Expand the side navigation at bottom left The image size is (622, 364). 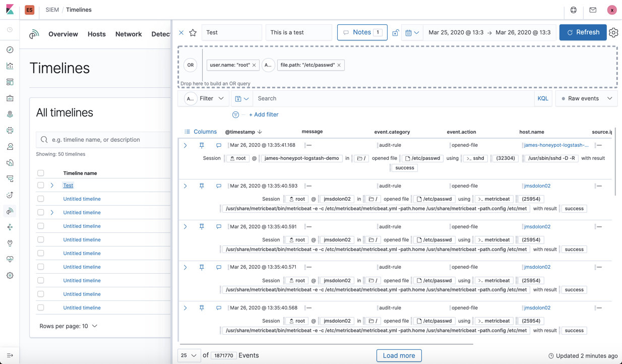(10, 355)
